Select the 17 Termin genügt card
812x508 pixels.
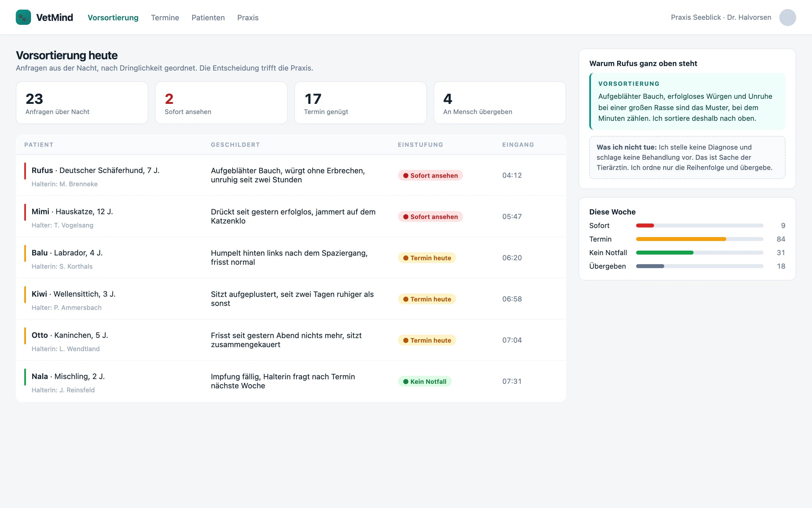(x=360, y=103)
